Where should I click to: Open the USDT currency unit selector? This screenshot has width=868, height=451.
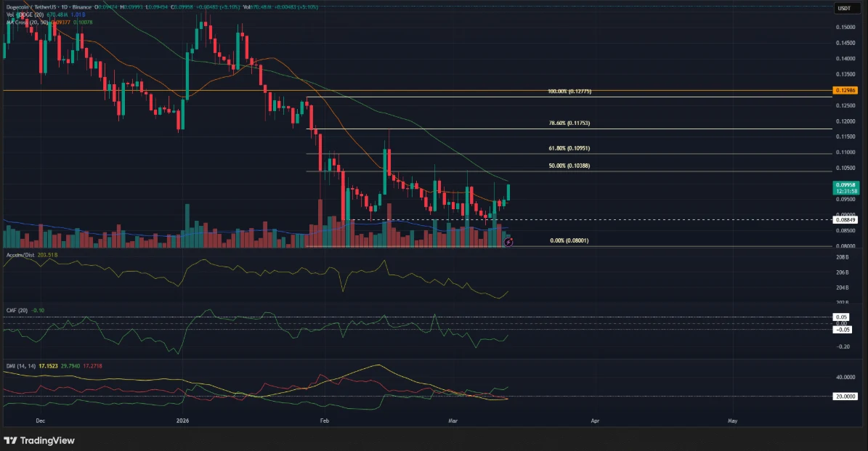click(843, 7)
